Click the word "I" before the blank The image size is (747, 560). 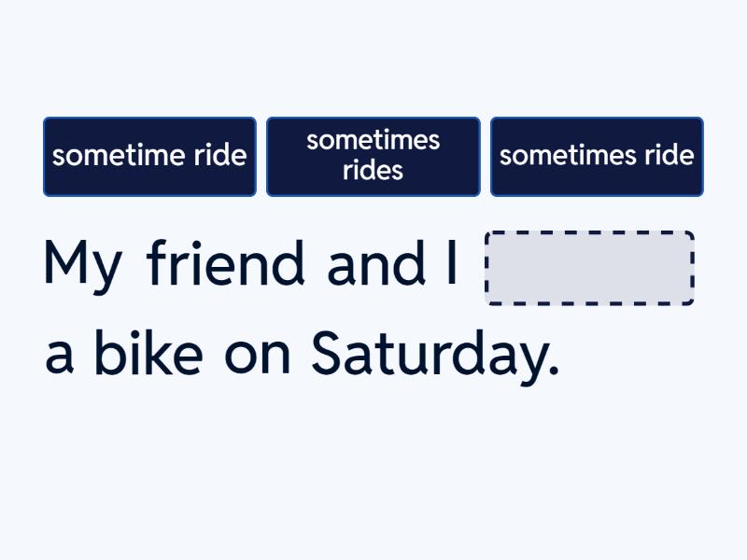(x=452, y=263)
